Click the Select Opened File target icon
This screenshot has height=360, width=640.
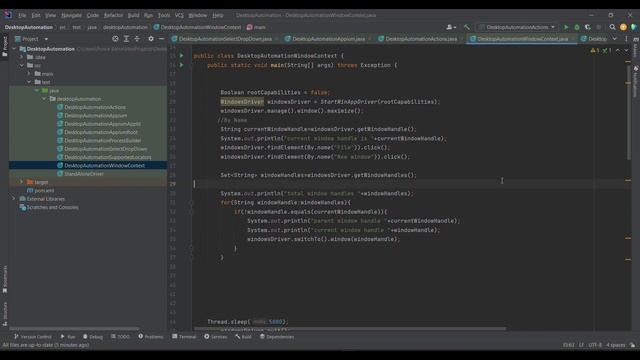pos(115,39)
